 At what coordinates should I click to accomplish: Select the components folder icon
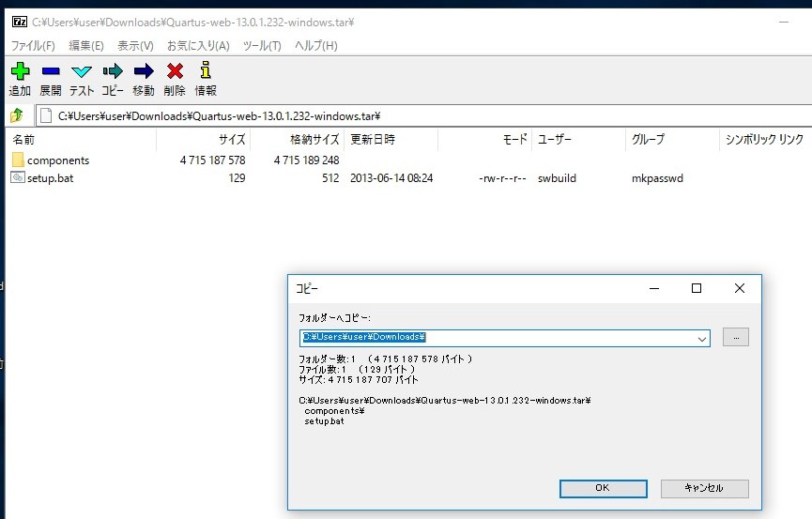click(x=18, y=160)
